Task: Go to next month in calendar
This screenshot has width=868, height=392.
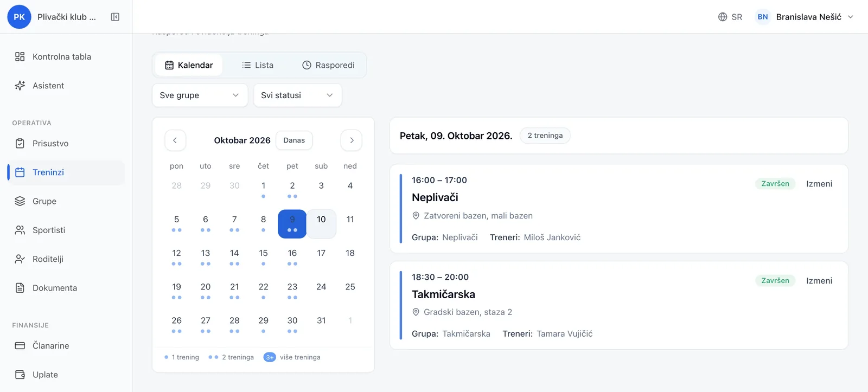Action: tap(352, 140)
